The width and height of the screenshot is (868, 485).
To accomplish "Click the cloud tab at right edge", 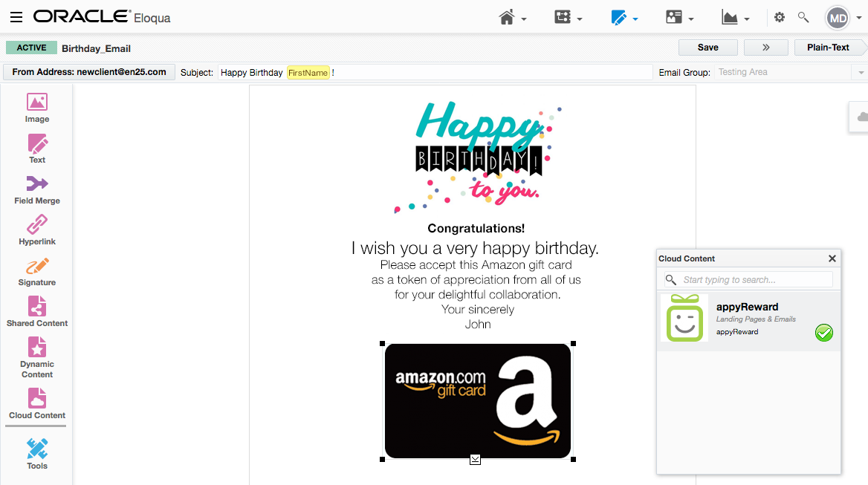I will tap(859, 117).
